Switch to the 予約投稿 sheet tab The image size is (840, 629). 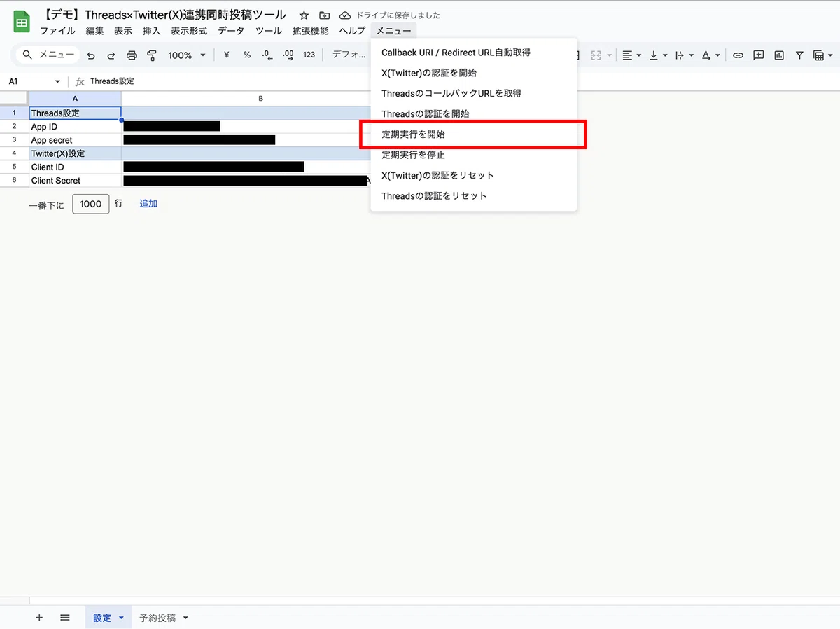coord(157,618)
